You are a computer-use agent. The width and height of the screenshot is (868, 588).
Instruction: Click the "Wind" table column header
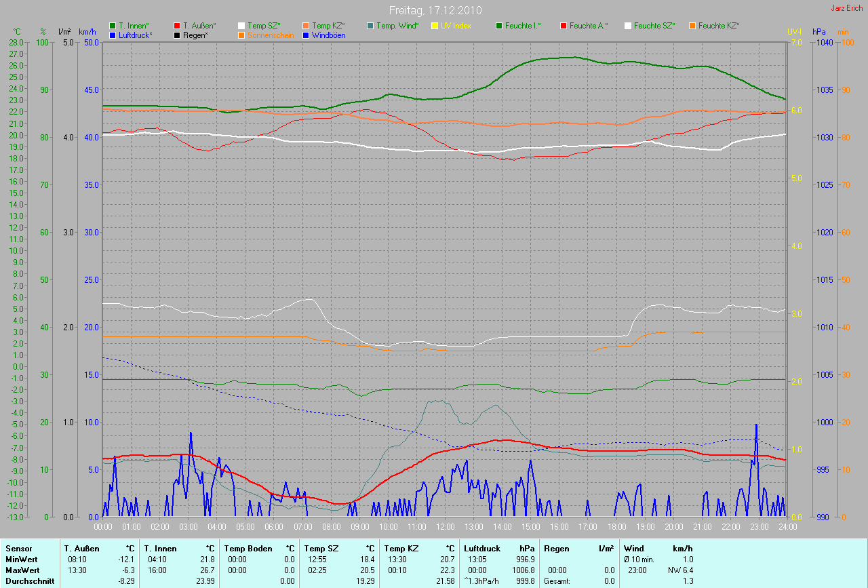click(x=633, y=548)
